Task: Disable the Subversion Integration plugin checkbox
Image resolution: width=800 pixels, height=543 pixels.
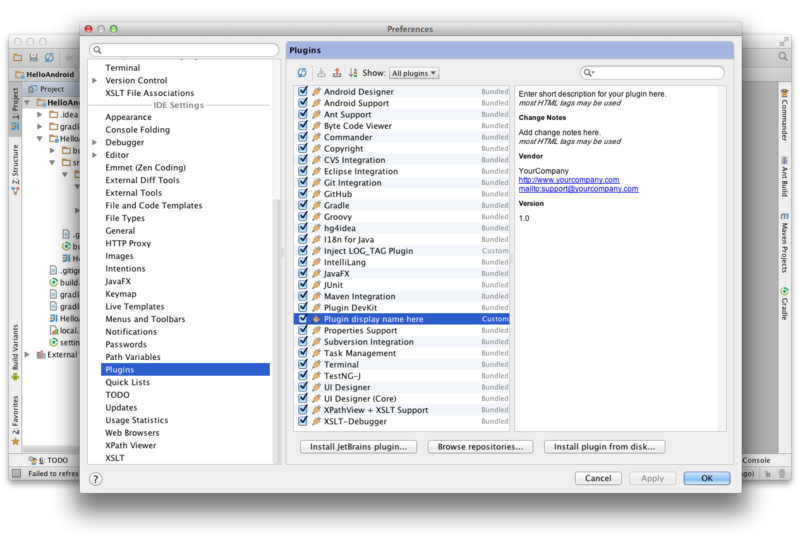Action: [x=303, y=341]
